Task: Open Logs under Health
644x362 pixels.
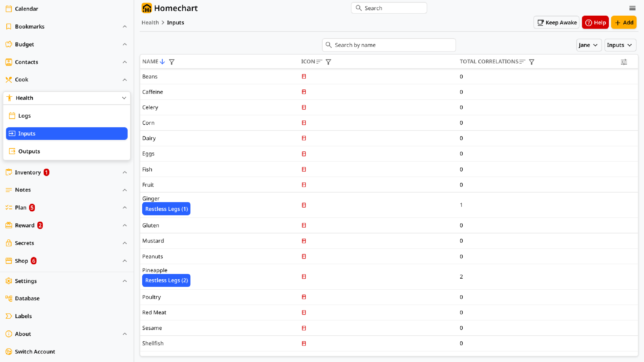Action: coord(67,116)
